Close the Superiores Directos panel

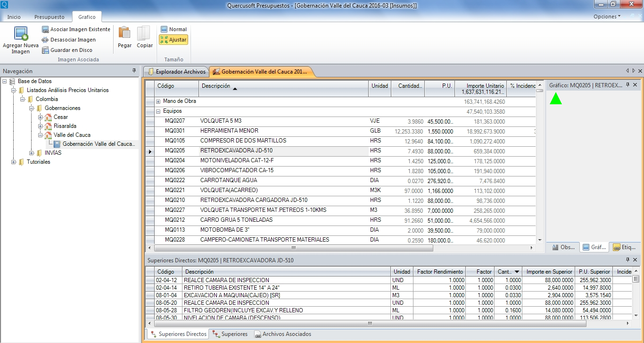pos(635,260)
